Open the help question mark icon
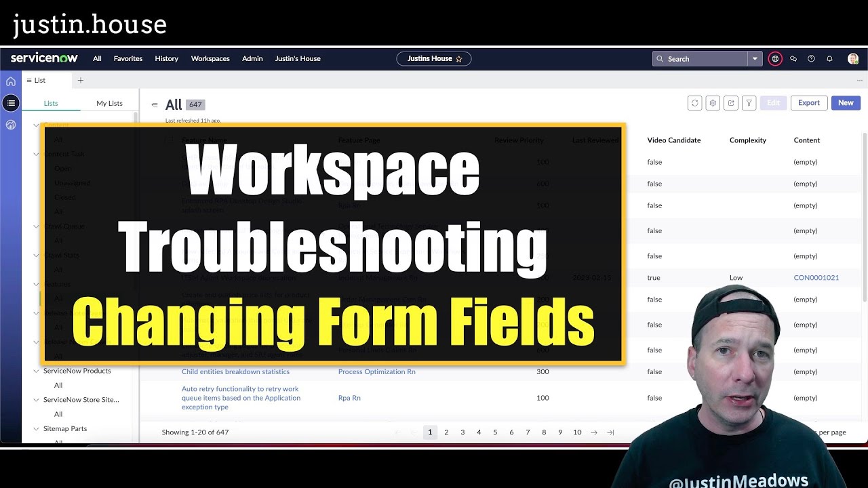 (811, 59)
